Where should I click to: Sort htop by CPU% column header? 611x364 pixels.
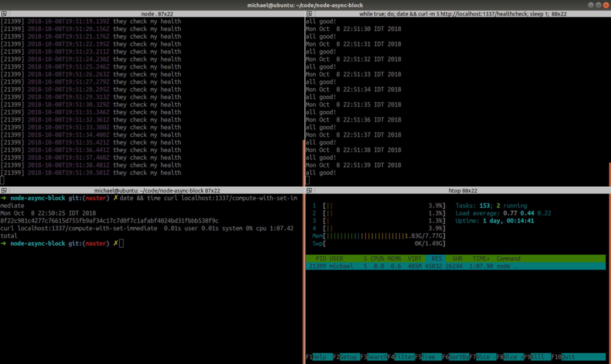[x=377, y=259]
